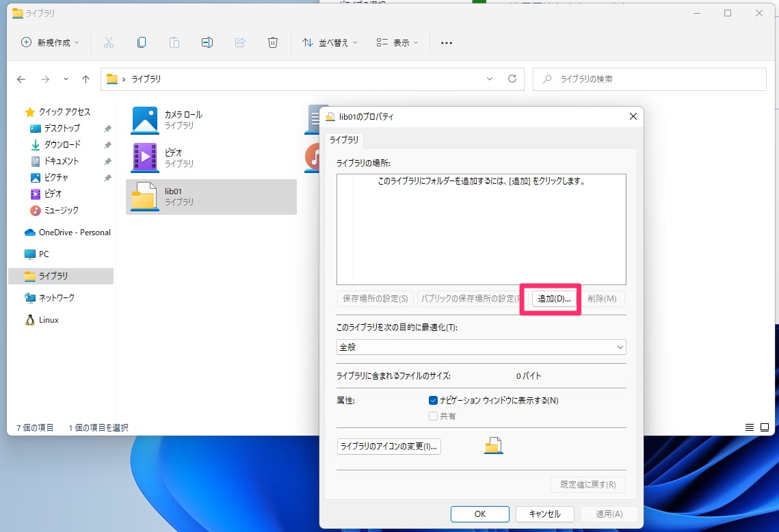Select the ライブラリ tab in properties dialog
Image resolution: width=779 pixels, height=532 pixels.
click(x=344, y=140)
